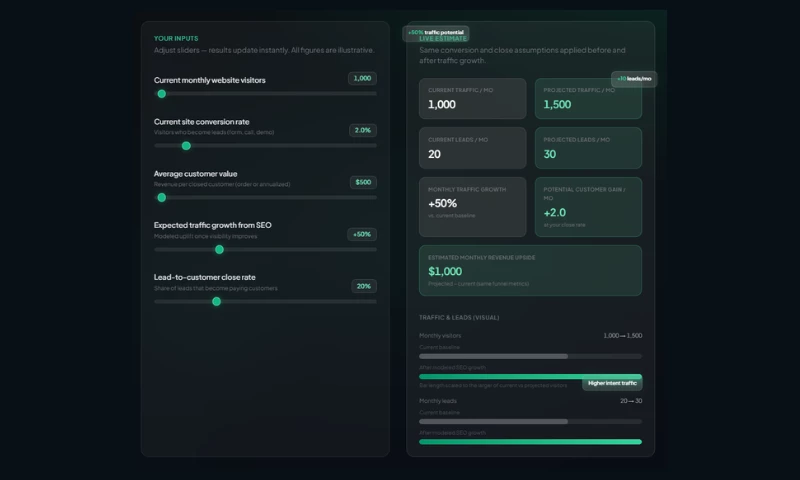800x480 pixels.
Task: Click the Higher intent traffic label
Action: [x=611, y=383]
